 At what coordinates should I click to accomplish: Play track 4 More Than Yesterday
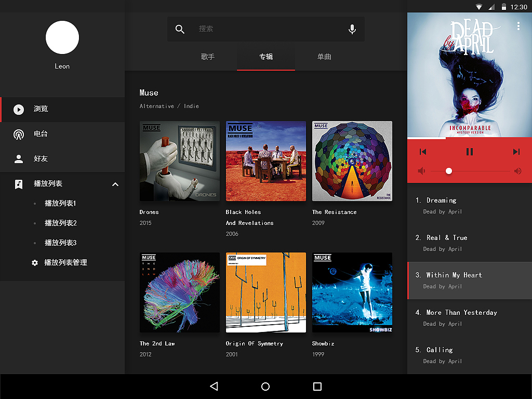pos(470,317)
